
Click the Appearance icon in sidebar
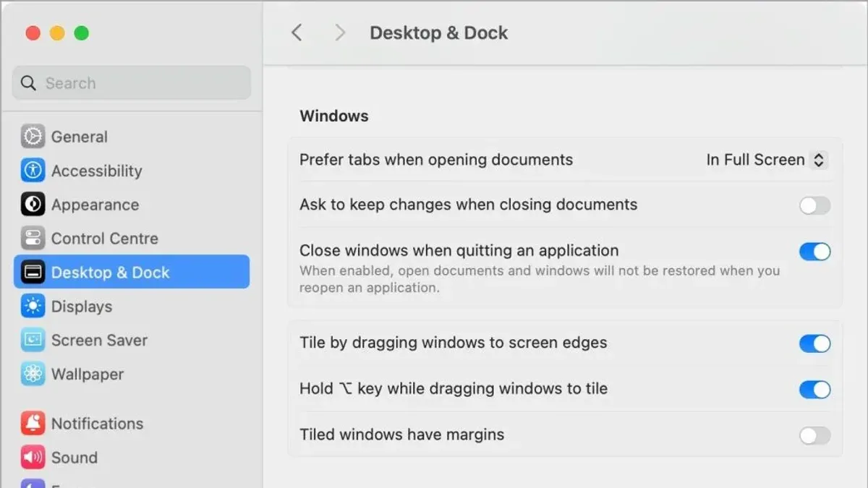click(x=33, y=205)
